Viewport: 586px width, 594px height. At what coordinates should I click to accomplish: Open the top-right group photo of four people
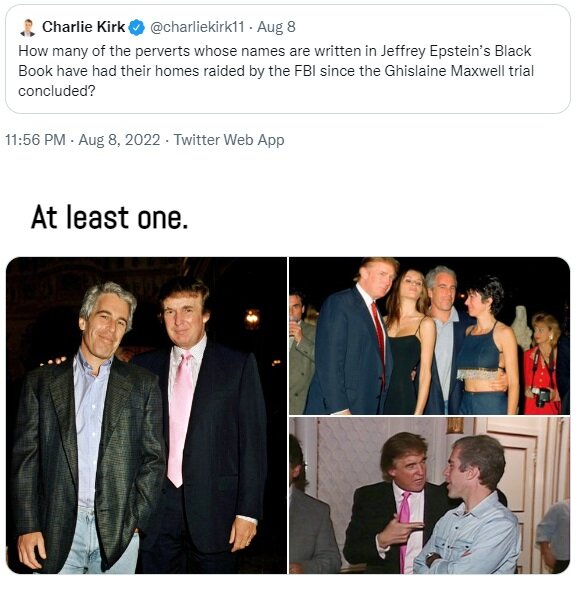click(x=429, y=336)
